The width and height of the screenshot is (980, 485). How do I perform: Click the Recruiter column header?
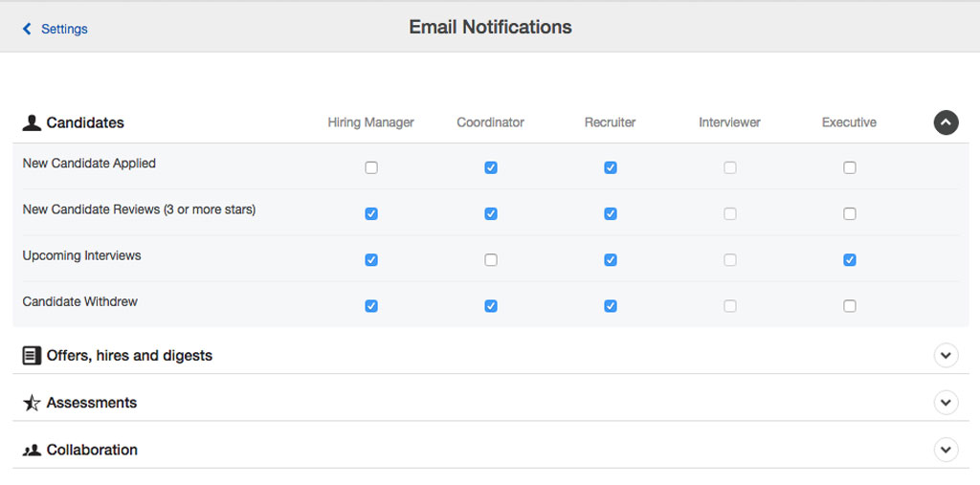click(610, 122)
